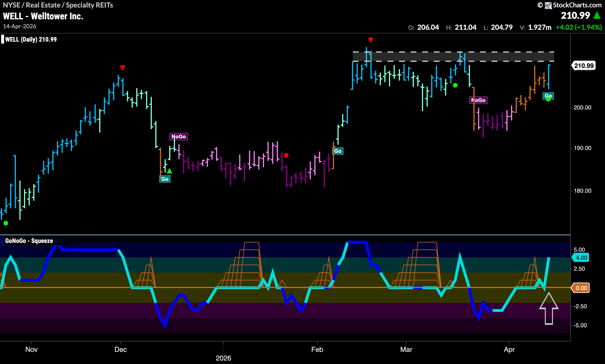Image resolution: width=605 pixels, height=364 pixels.
Task: Click the 210.99 price tag on the right axis
Action: pos(584,66)
